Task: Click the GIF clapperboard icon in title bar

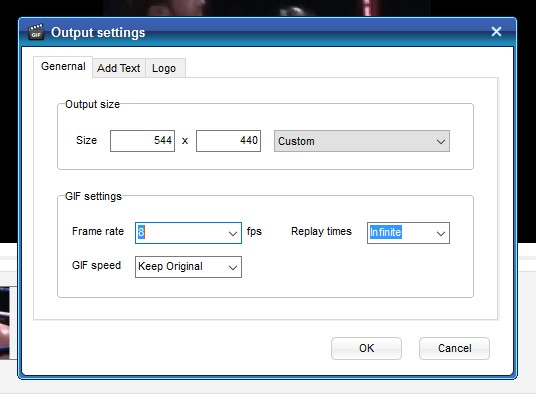Action: coord(36,32)
